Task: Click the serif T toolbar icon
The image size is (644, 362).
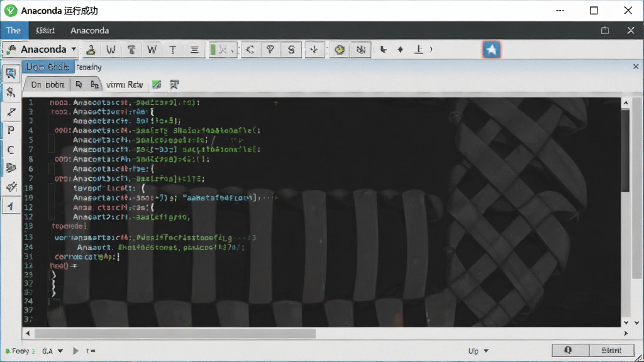Action: [131, 50]
